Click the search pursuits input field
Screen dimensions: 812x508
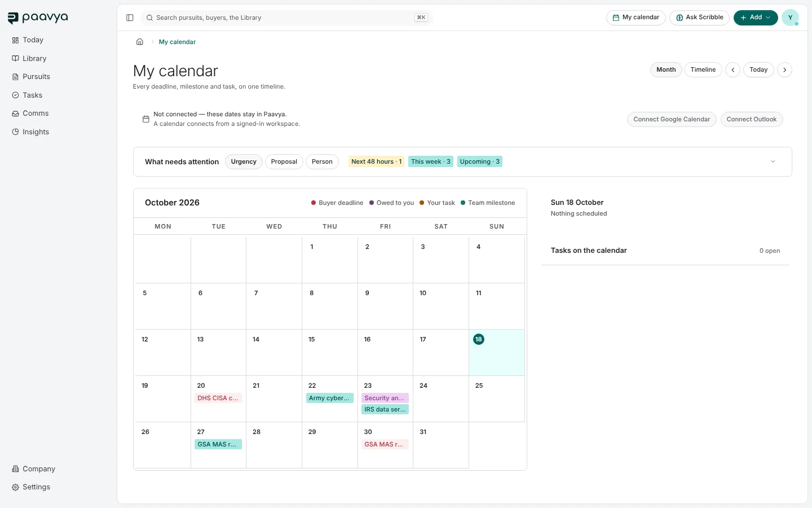(x=286, y=17)
